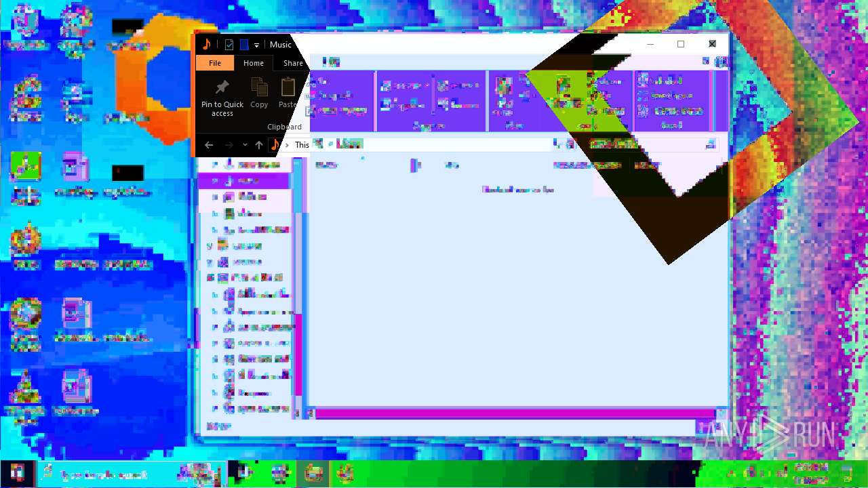Minimize the Music window
Screen dimensions: 868x488
[650, 44]
